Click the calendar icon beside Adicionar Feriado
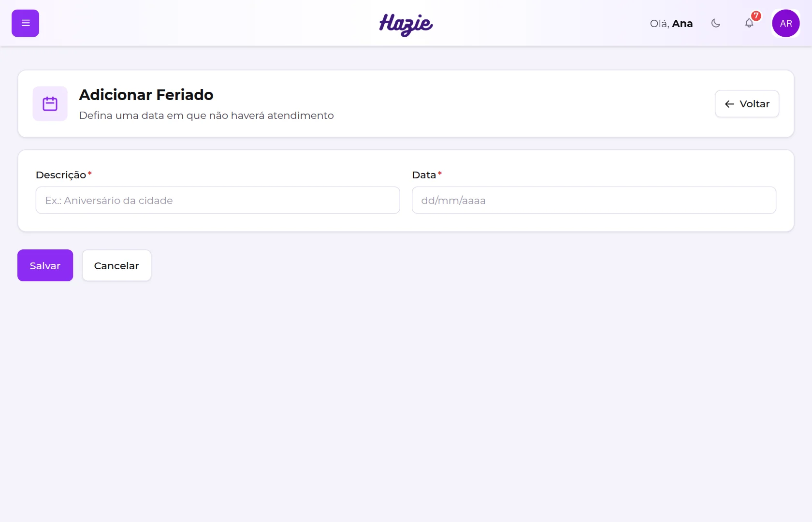The width and height of the screenshot is (812, 522). click(50, 103)
